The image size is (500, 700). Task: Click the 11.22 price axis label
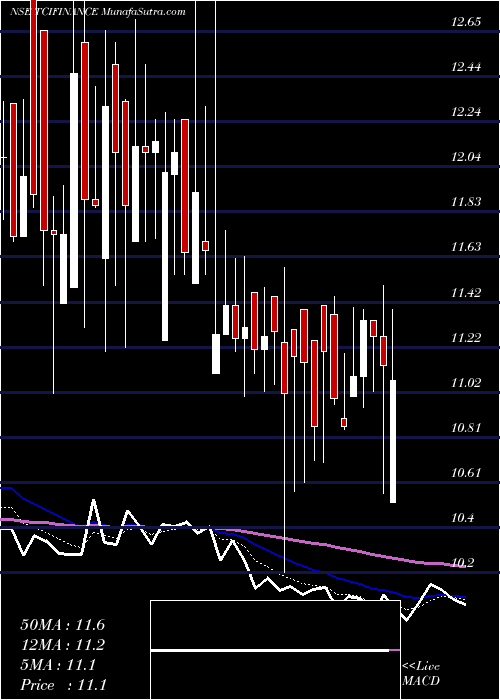pos(466,338)
